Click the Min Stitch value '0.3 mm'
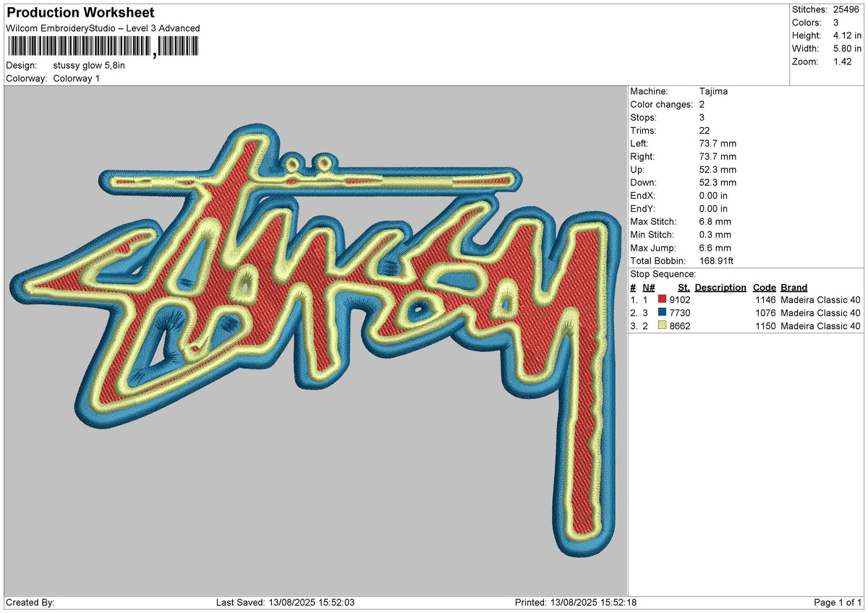Viewport: 868px width, 613px height. pyautogui.click(x=715, y=235)
